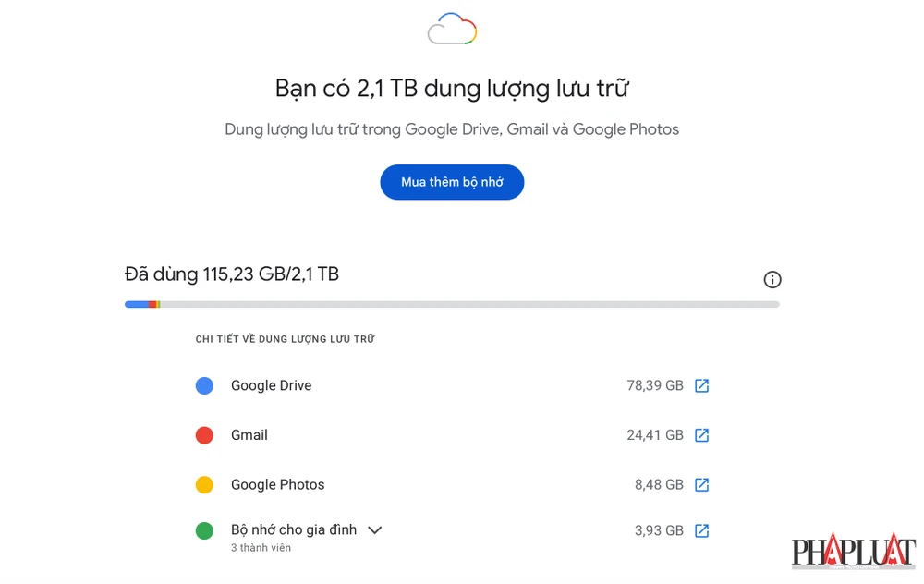This screenshot has height=584, width=924.
Task: Open Gmail storage via its external link icon
Action: [701, 434]
